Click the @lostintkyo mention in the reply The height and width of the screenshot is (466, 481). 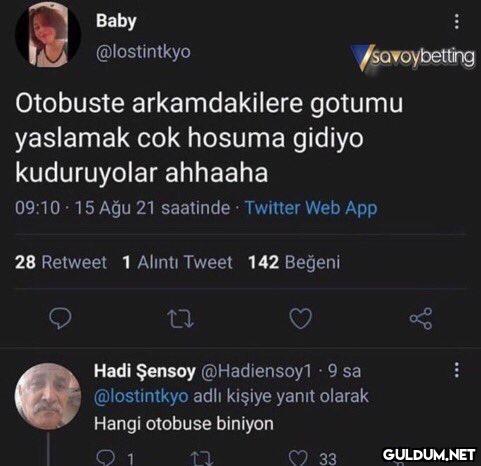click(141, 396)
